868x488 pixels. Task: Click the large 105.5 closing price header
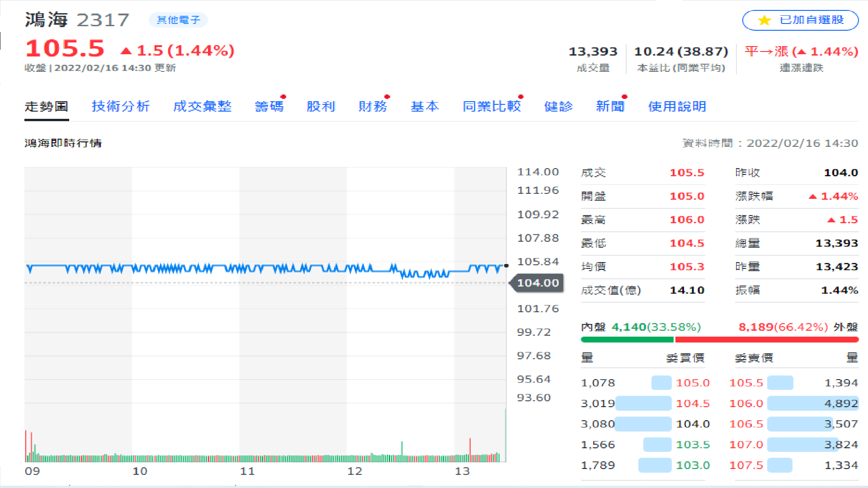pos(65,48)
